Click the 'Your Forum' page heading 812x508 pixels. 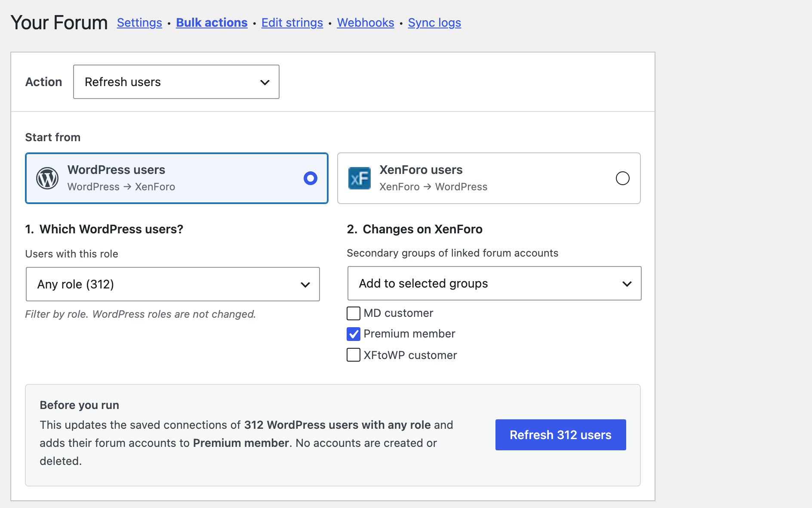(59, 22)
